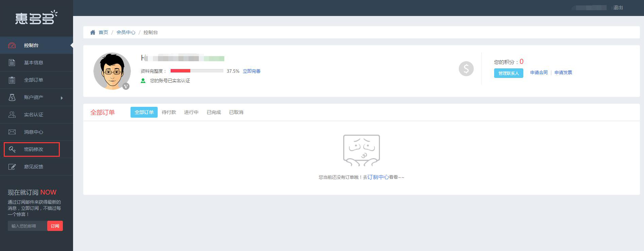The width and height of the screenshot is (644, 251).
Task: Click the dashboard gauge icon in sidebar
Action: click(12, 45)
